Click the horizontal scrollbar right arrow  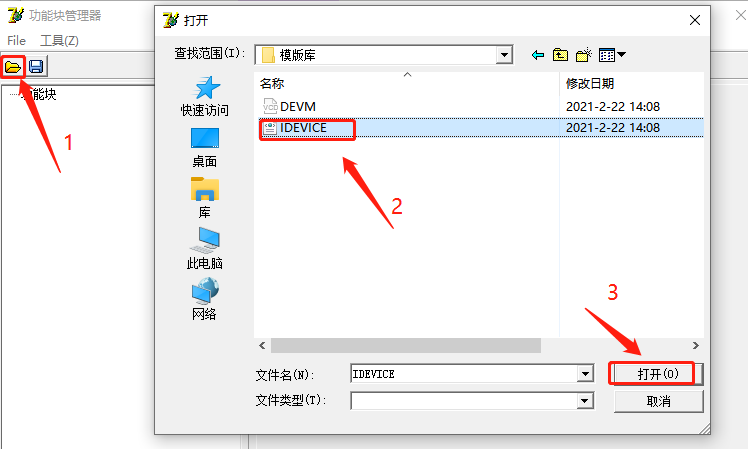tap(696, 345)
